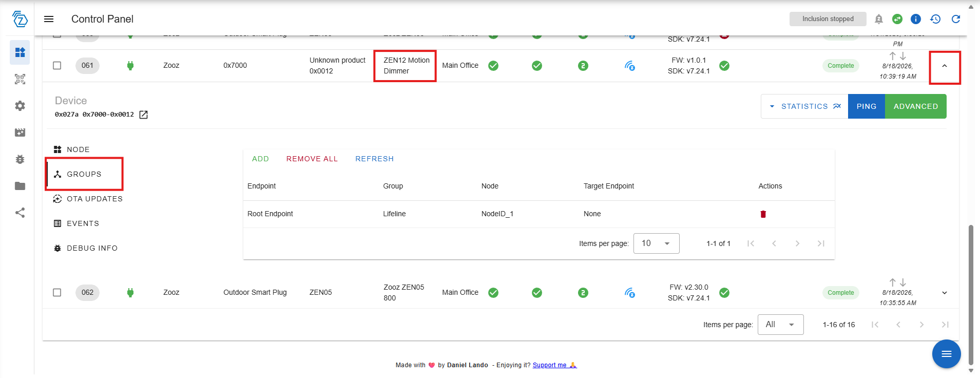Open Smart Start QR code sidebar icon

[x=20, y=79]
